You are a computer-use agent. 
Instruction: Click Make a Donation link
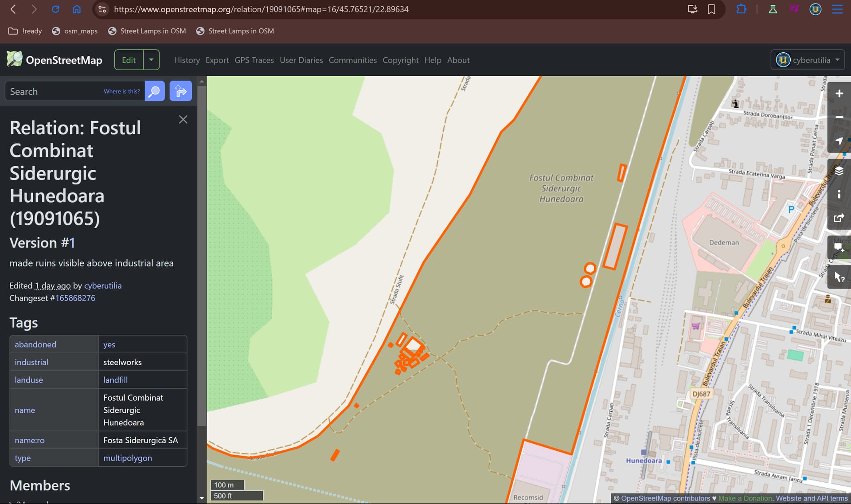(745, 498)
